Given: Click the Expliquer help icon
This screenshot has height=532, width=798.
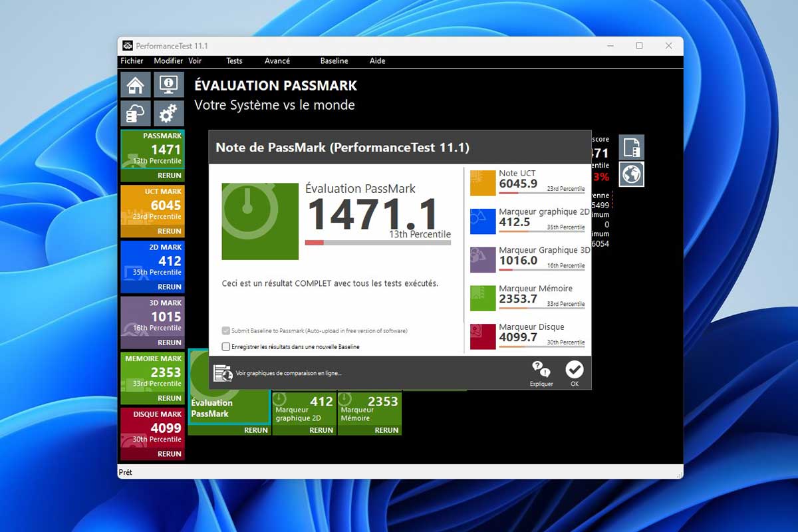Looking at the screenshot, I should pyautogui.click(x=541, y=374).
